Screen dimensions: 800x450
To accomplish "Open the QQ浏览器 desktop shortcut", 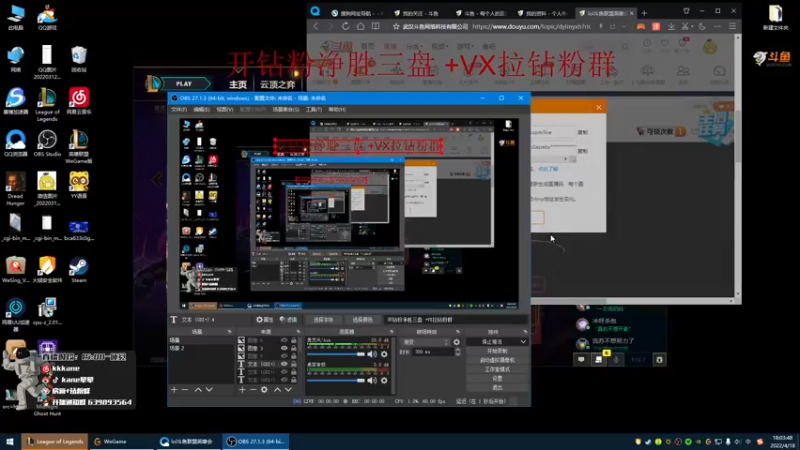I will pos(15,142).
